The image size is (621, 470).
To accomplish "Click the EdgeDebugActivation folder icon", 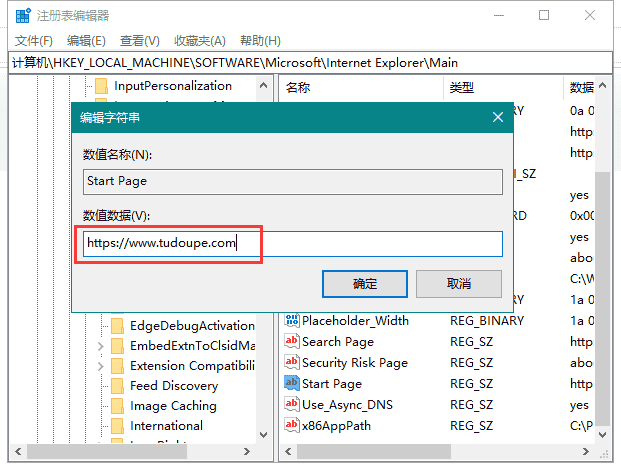I will click(x=117, y=326).
